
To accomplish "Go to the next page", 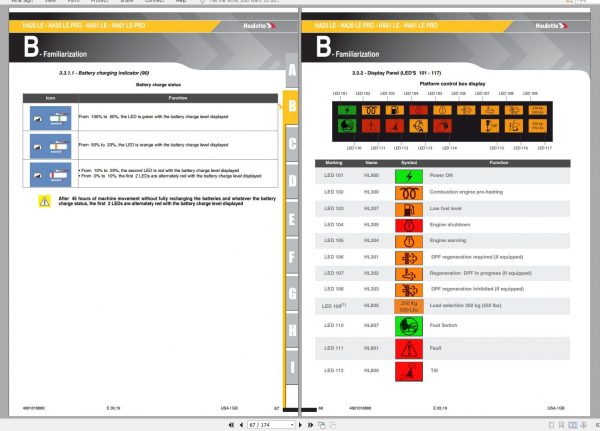I will click(x=300, y=425).
